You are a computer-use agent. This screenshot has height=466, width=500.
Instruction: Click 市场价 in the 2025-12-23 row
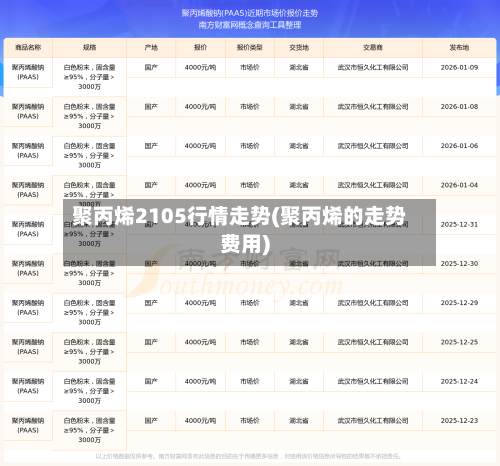point(250,421)
